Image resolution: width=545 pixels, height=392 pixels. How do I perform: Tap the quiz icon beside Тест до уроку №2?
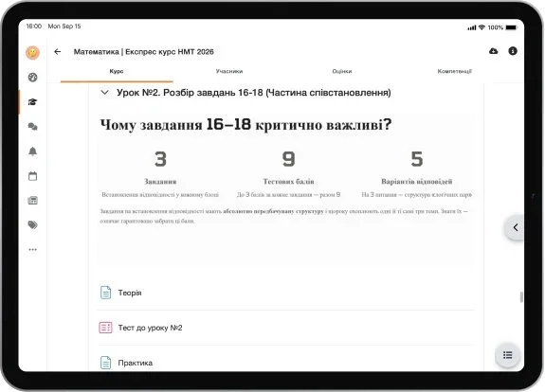[105, 328]
